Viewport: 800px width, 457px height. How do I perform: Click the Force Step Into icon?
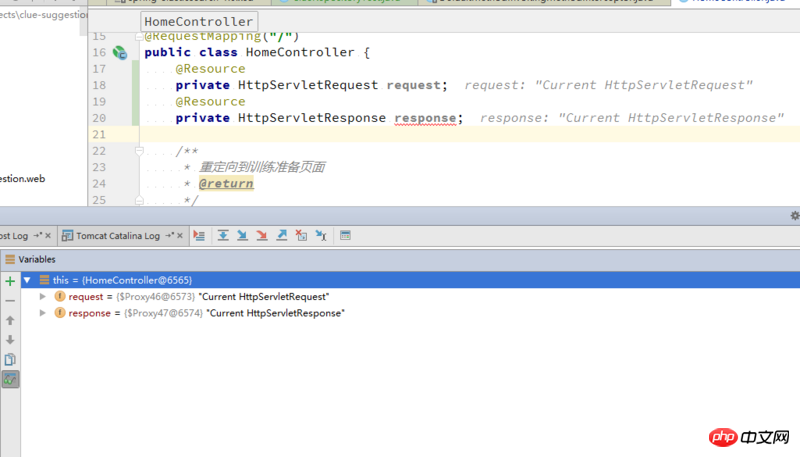click(262, 236)
